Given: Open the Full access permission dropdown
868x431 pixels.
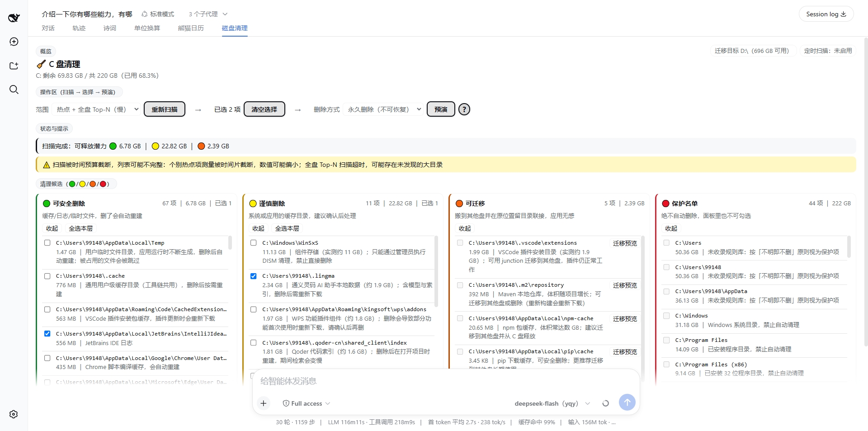Looking at the screenshot, I should coord(307,403).
